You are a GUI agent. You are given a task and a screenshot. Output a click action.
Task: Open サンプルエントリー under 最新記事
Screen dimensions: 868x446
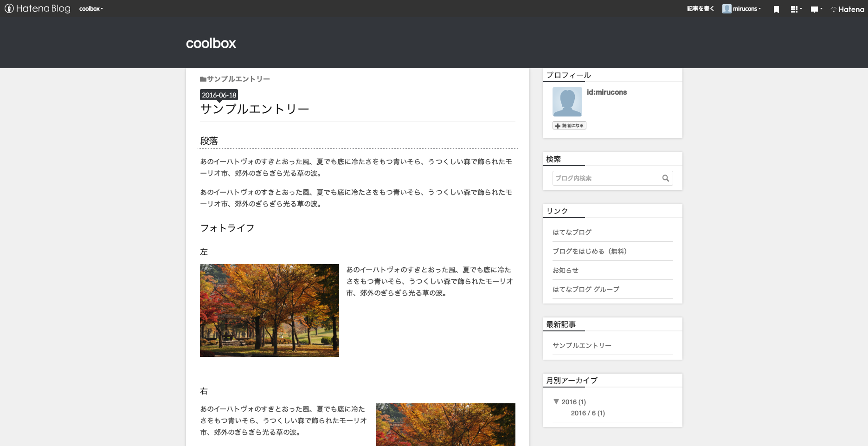pyautogui.click(x=582, y=345)
